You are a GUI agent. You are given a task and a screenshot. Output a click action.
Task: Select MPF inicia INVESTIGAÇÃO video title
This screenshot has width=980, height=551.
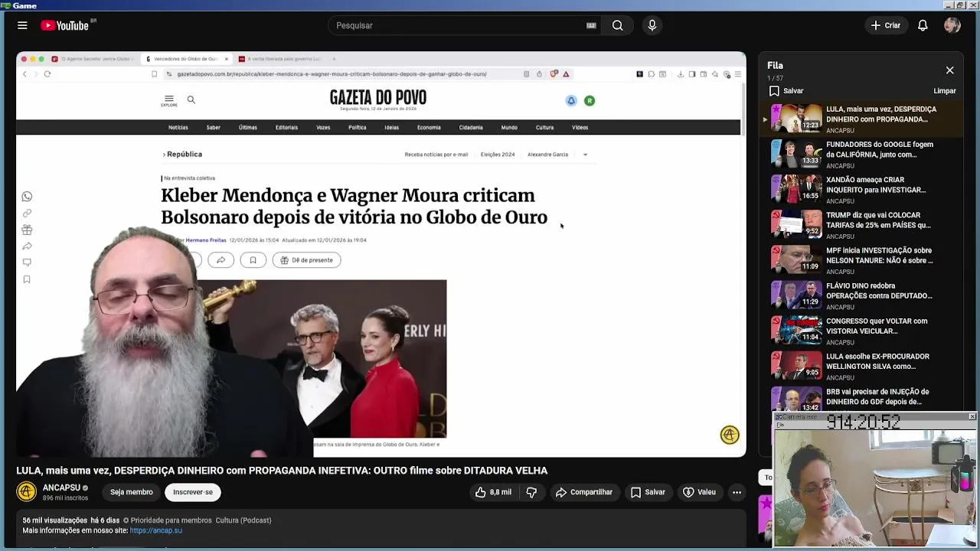coord(879,256)
